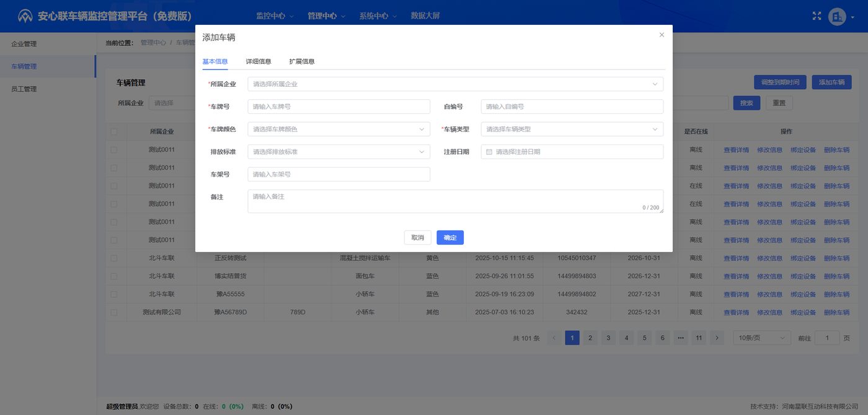868x415 pixels.
Task: Click the 安心联 platform logo
Action: (25, 16)
